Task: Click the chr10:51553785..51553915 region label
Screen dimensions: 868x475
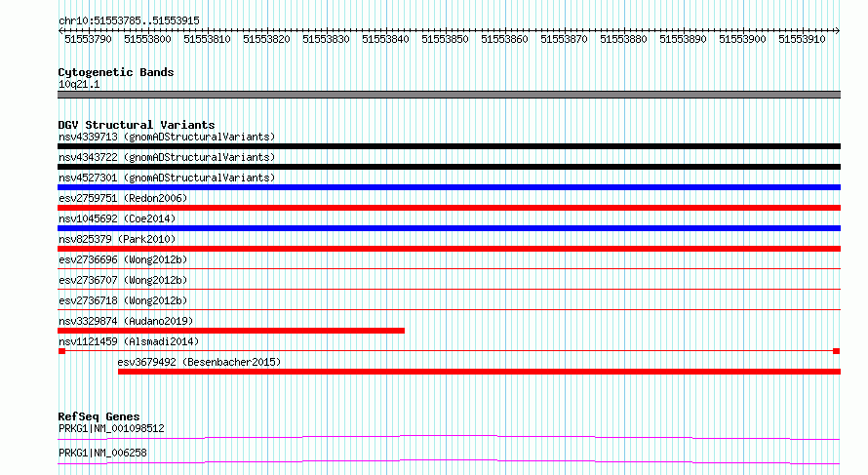Action: [129, 20]
